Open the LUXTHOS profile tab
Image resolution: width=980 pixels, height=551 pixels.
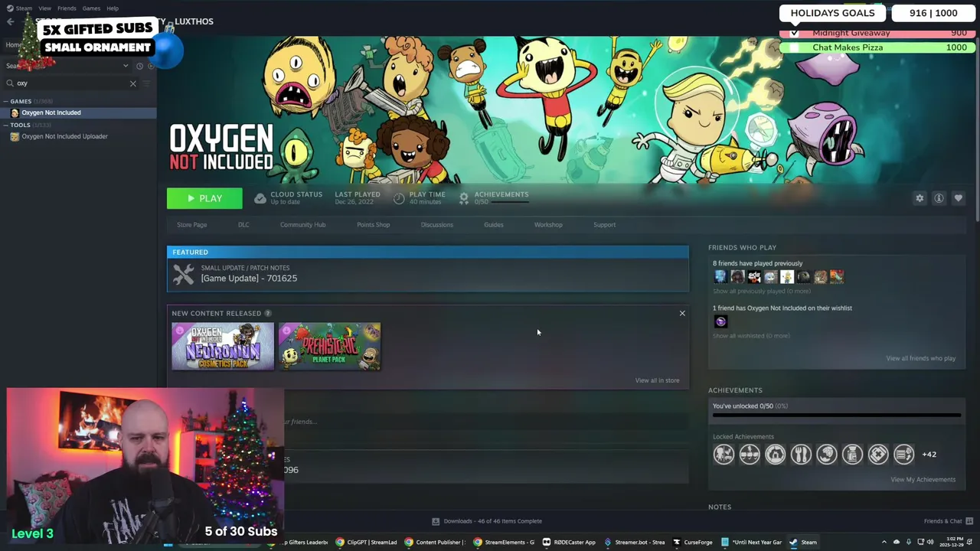click(x=194, y=21)
